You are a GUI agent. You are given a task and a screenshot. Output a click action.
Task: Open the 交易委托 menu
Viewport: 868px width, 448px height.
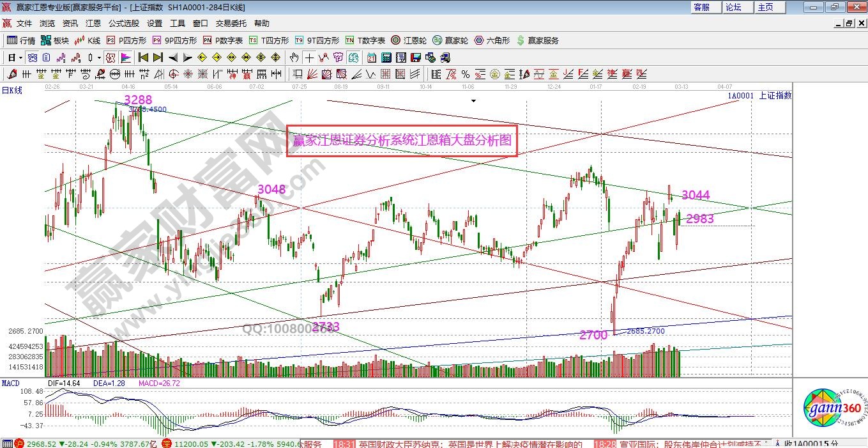tap(231, 24)
